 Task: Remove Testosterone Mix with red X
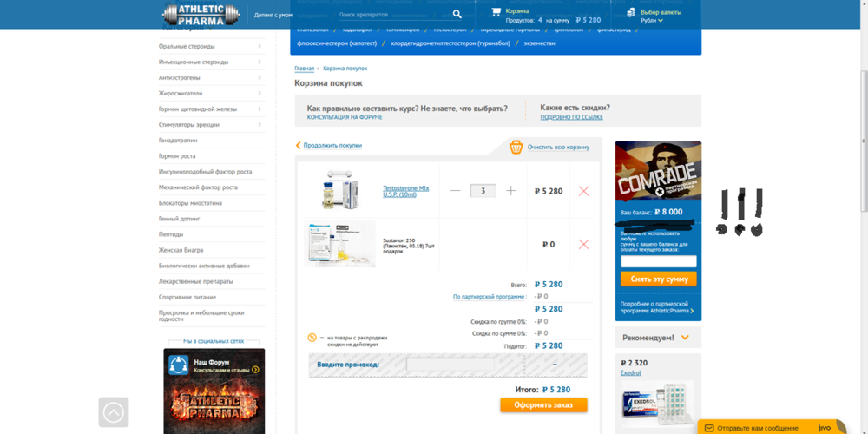(x=583, y=191)
